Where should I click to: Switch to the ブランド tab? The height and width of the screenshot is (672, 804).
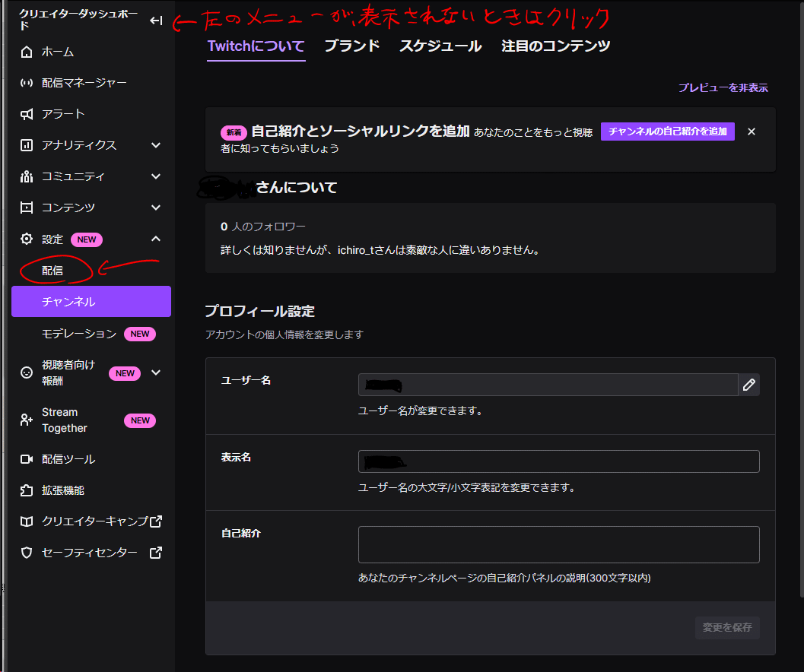351,46
